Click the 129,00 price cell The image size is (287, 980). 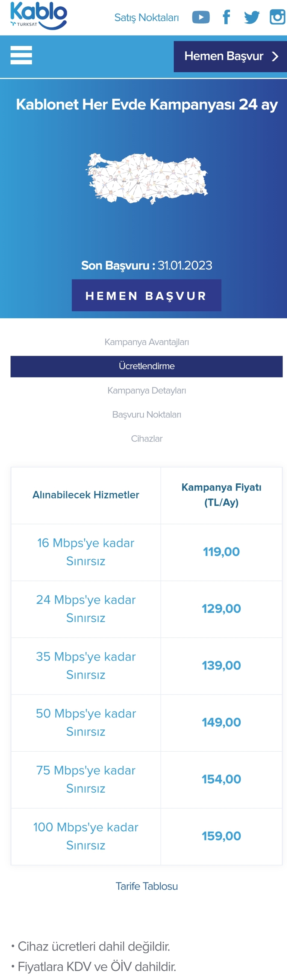tap(221, 608)
